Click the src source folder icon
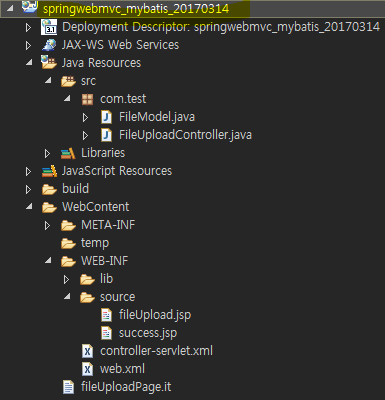385x400 pixels. coord(68,81)
